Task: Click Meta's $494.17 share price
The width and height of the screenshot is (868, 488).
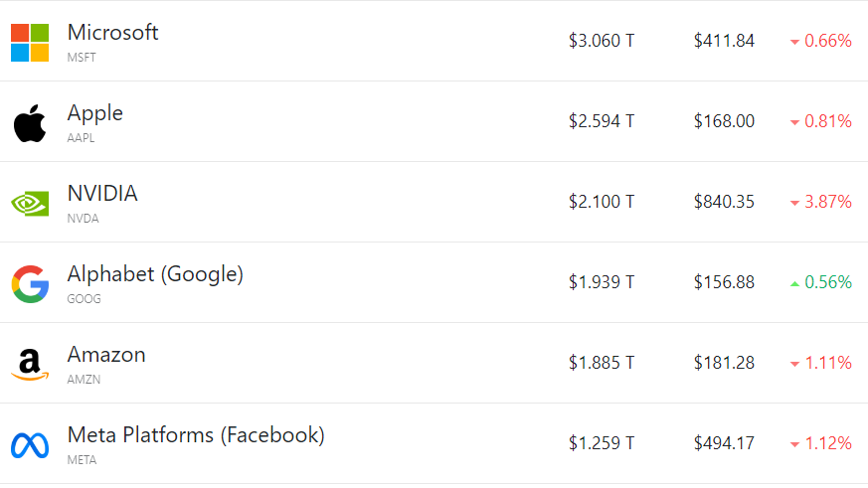Action: click(x=724, y=443)
